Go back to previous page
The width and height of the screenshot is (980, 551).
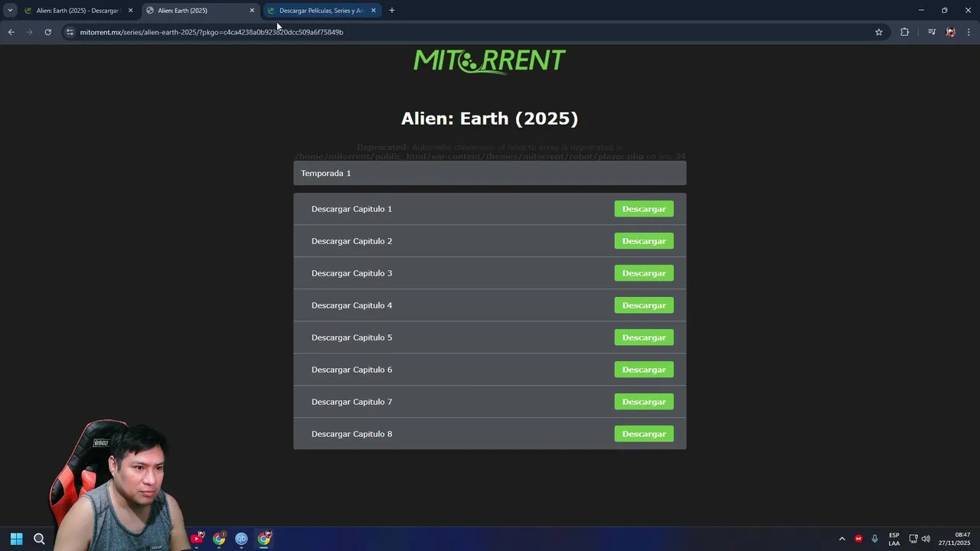coord(11,32)
